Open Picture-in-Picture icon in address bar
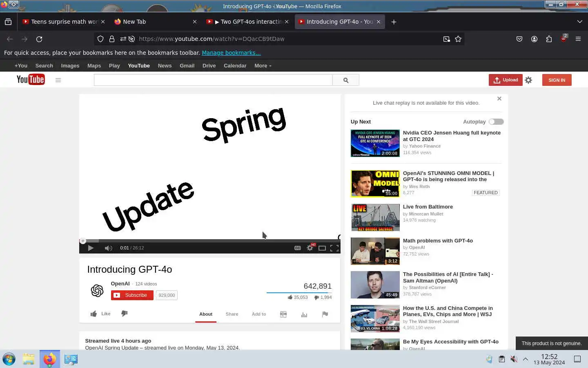 (x=447, y=39)
